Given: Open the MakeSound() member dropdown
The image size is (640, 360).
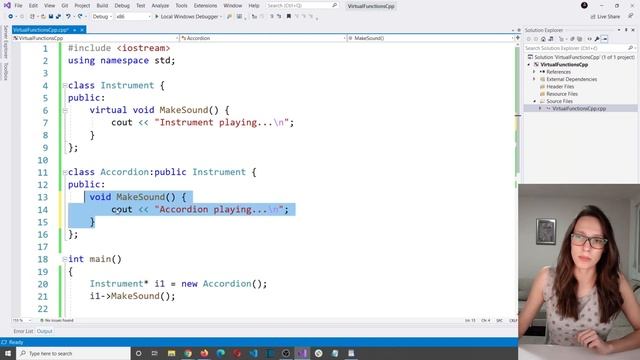Looking at the screenshot, I should [431, 38].
